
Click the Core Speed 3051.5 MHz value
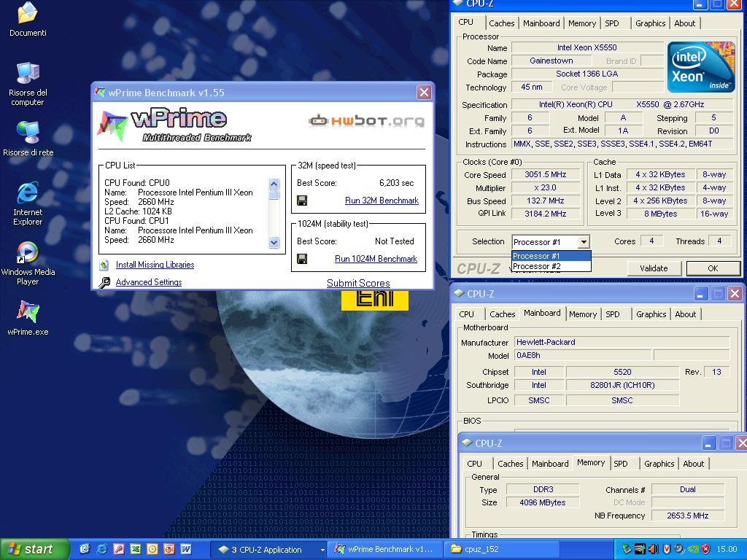pyautogui.click(x=546, y=175)
